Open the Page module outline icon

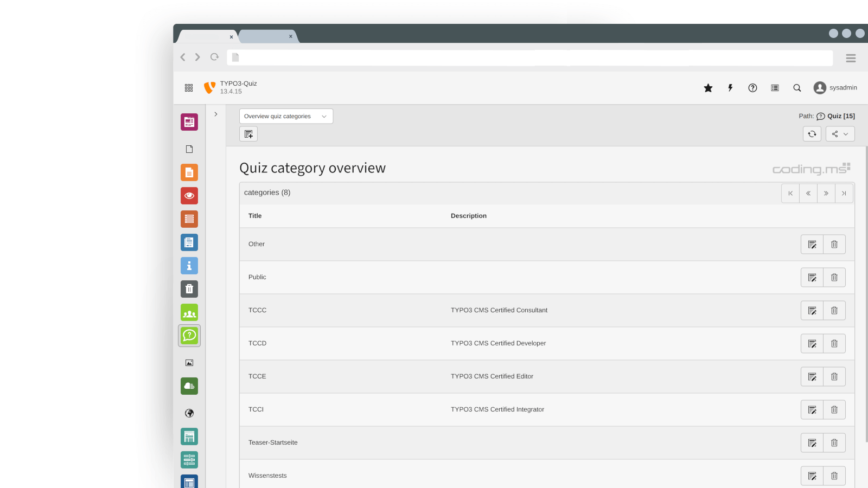coord(189,149)
